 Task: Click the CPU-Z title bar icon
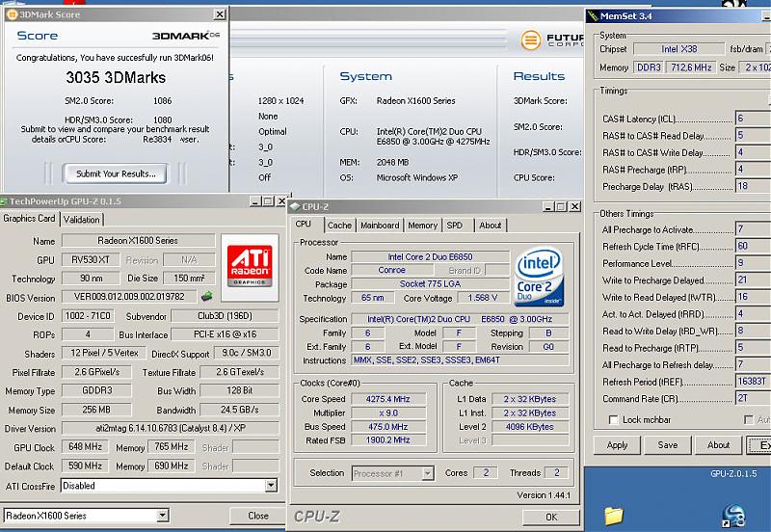[x=295, y=206]
